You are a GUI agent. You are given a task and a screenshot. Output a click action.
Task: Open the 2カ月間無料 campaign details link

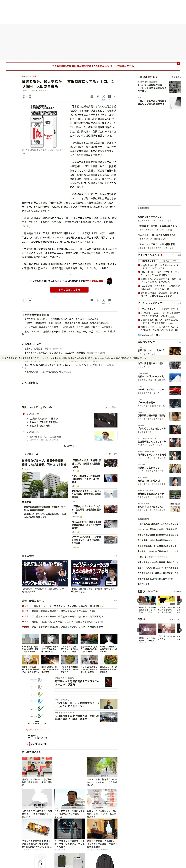(x=93, y=66)
